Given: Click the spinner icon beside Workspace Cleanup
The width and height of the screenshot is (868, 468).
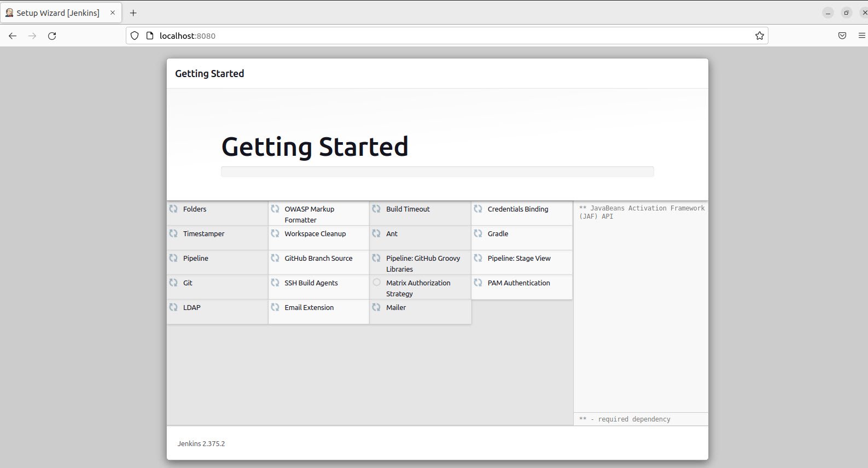Looking at the screenshot, I should pos(275,233).
